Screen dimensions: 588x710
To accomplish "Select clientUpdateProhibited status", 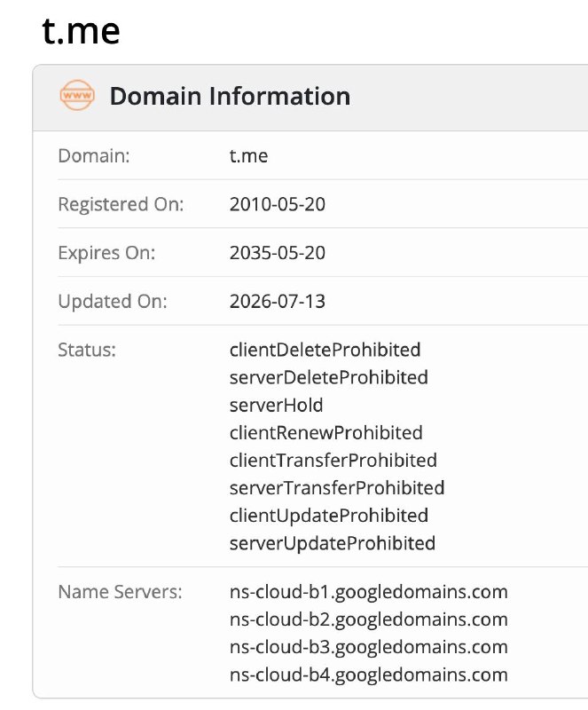I will click(329, 516).
